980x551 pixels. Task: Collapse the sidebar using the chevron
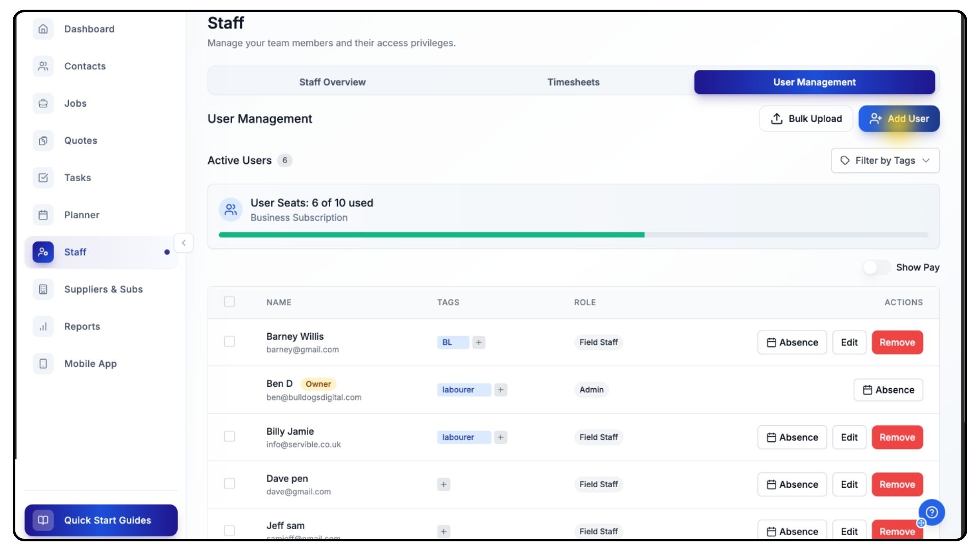pyautogui.click(x=184, y=243)
